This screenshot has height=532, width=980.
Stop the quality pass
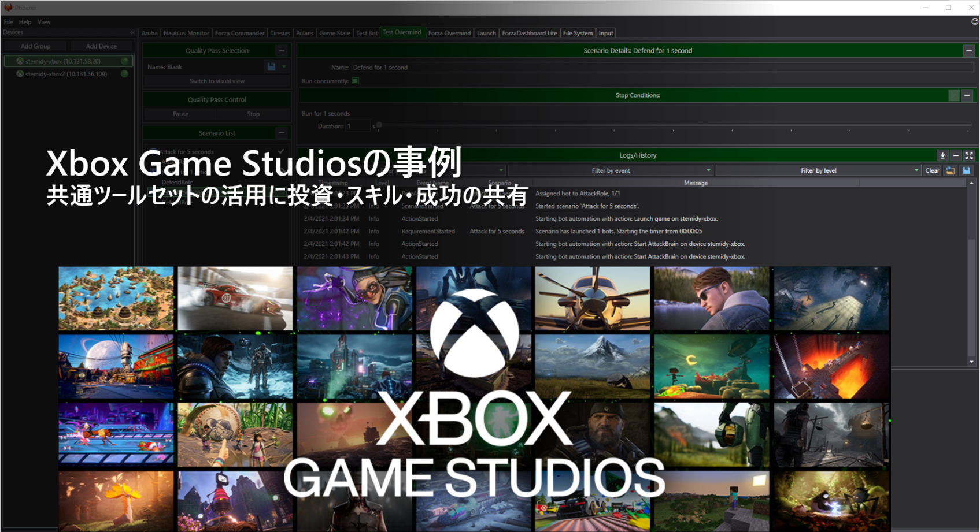click(253, 114)
